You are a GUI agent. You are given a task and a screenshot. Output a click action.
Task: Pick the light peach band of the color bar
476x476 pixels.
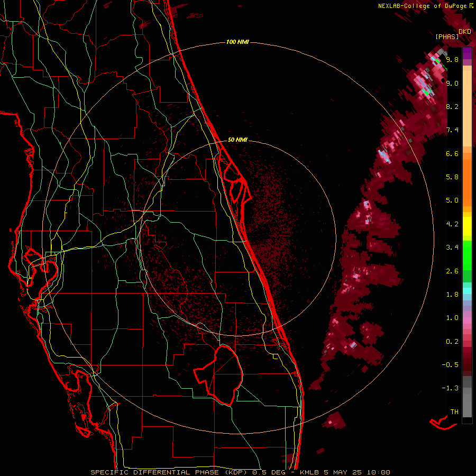coord(467,108)
